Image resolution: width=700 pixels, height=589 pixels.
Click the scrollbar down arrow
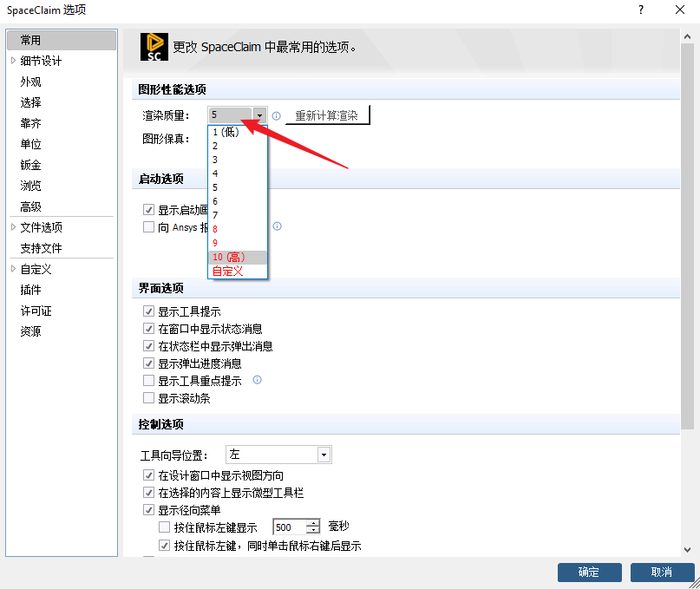click(688, 550)
